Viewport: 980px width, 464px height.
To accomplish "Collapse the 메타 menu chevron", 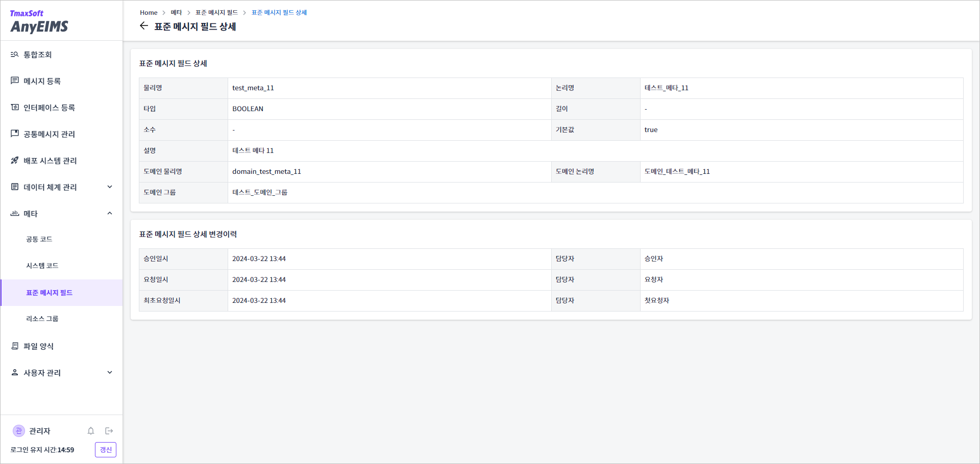I will pos(110,213).
